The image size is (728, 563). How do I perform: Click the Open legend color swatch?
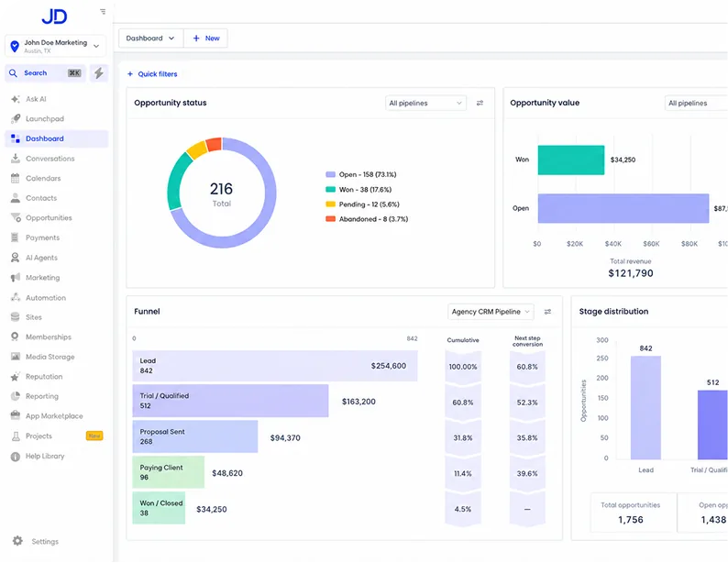coord(330,174)
